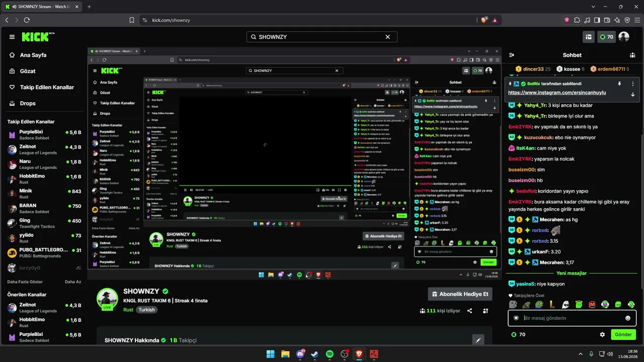Viewport: 644px width, 362px height.
Task: Open Naru channel in followed channels
Action: 44,164
